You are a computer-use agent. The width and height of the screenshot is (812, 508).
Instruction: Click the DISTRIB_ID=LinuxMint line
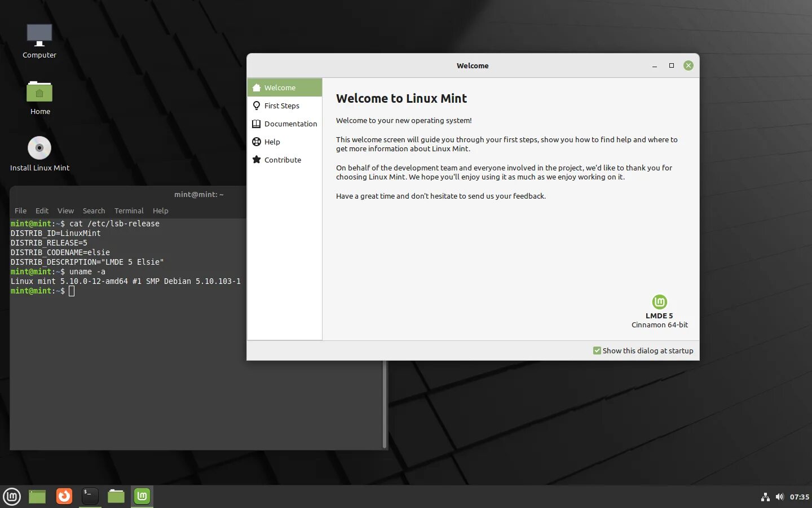pos(55,233)
